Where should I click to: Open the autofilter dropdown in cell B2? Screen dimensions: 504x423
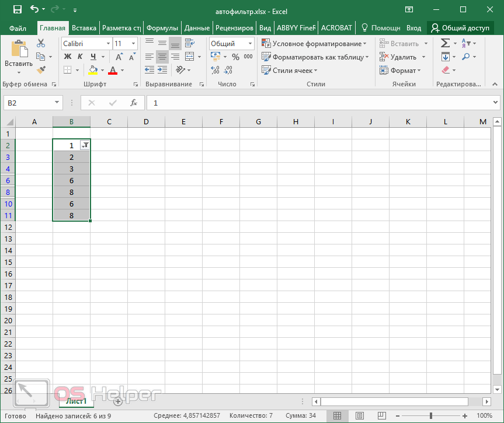pos(85,145)
